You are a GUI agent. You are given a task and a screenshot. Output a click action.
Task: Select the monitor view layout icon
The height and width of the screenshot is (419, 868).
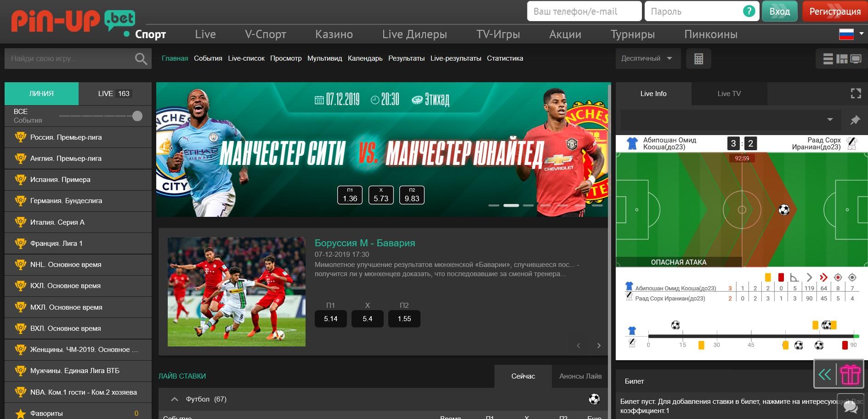tap(856, 59)
